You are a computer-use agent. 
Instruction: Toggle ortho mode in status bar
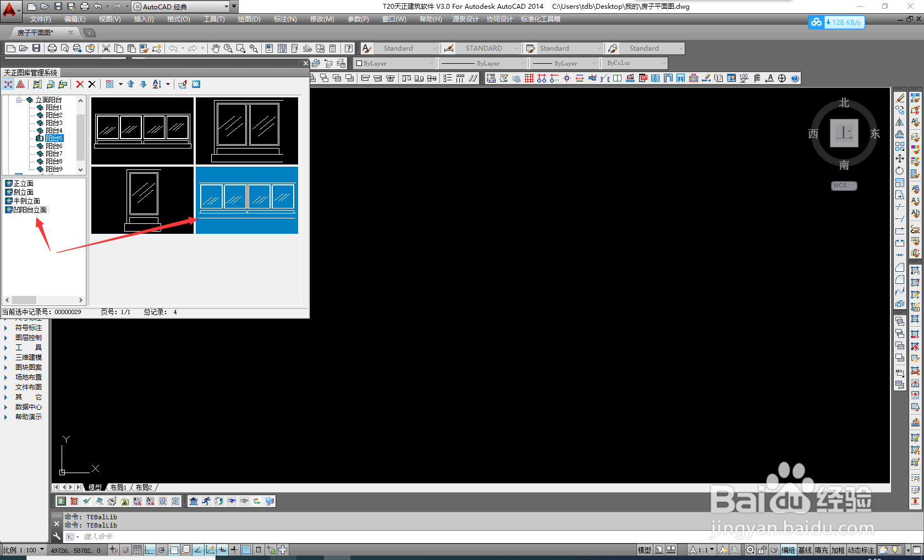[150, 550]
